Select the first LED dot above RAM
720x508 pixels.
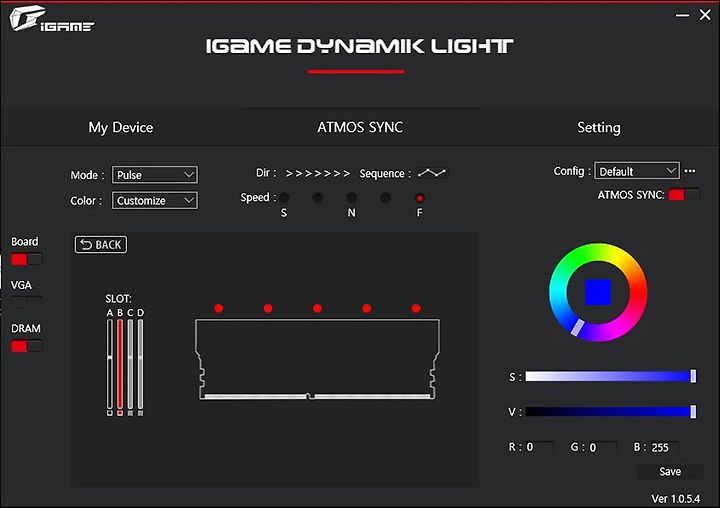219,308
